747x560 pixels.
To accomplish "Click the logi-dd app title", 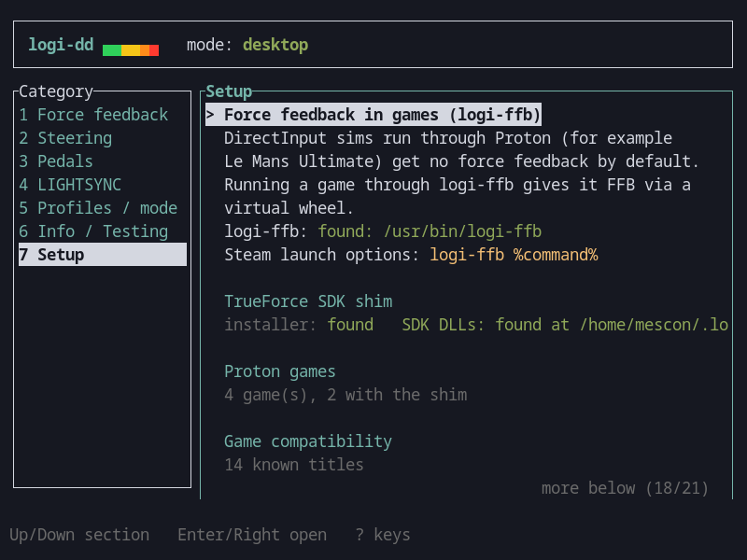I will 61,45.
